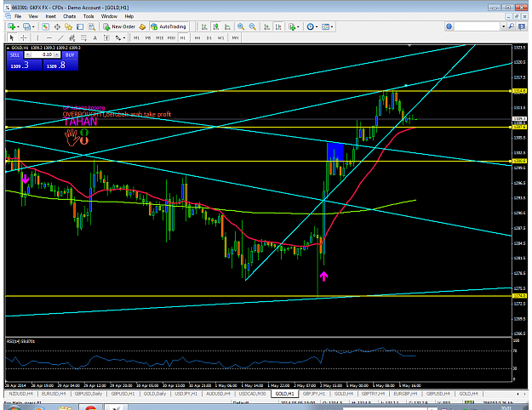This screenshot has height=410, width=532.
Task: Switch to the USDJPY,H1 chart tab
Action: pyautogui.click(x=186, y=394)
